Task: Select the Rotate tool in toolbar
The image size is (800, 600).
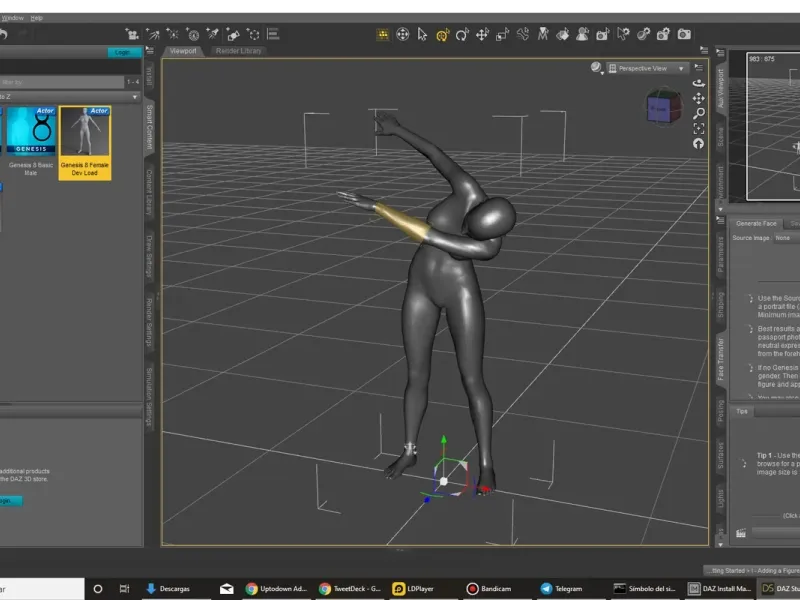Action: [462, 34]
